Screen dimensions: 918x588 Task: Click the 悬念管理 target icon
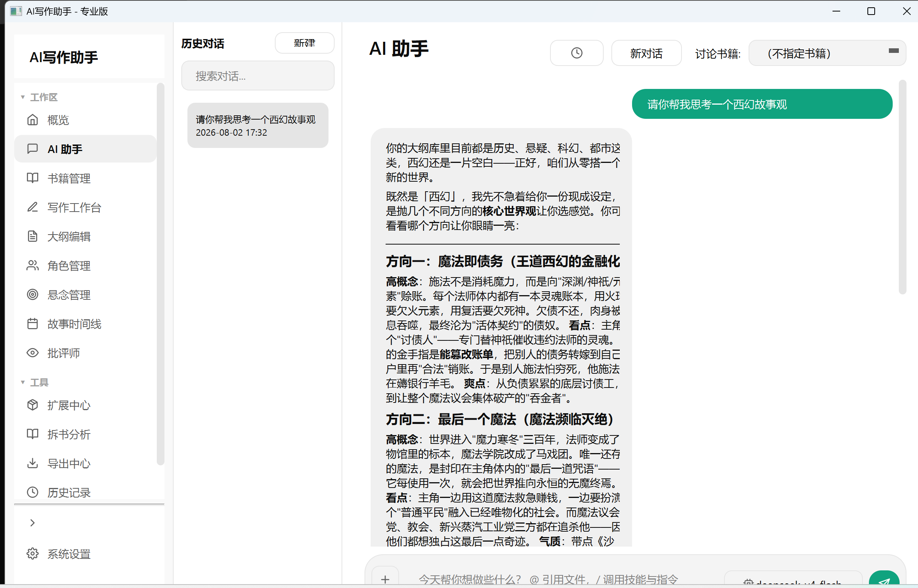[33, 294]
